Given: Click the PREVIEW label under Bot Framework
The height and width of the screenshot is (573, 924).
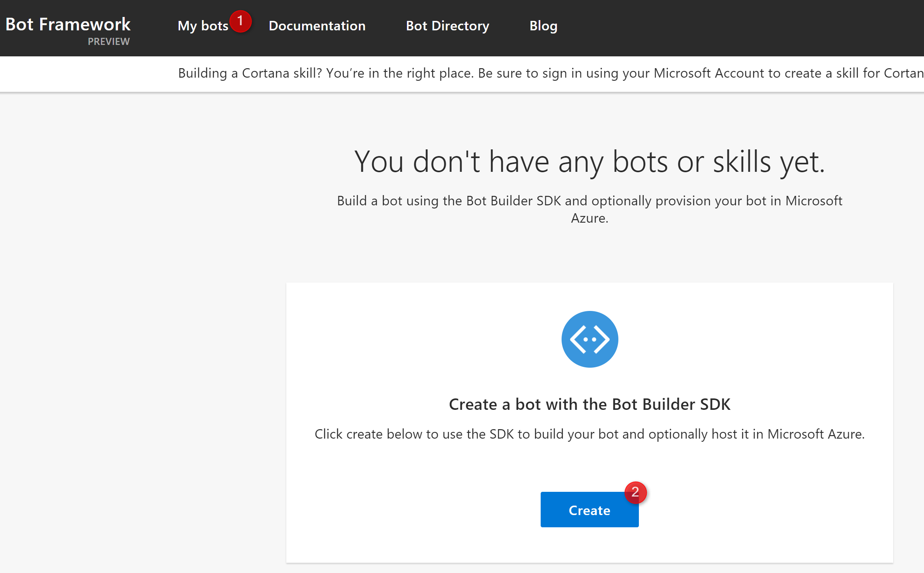Looking at the screenshot, I should coord(108,41).
